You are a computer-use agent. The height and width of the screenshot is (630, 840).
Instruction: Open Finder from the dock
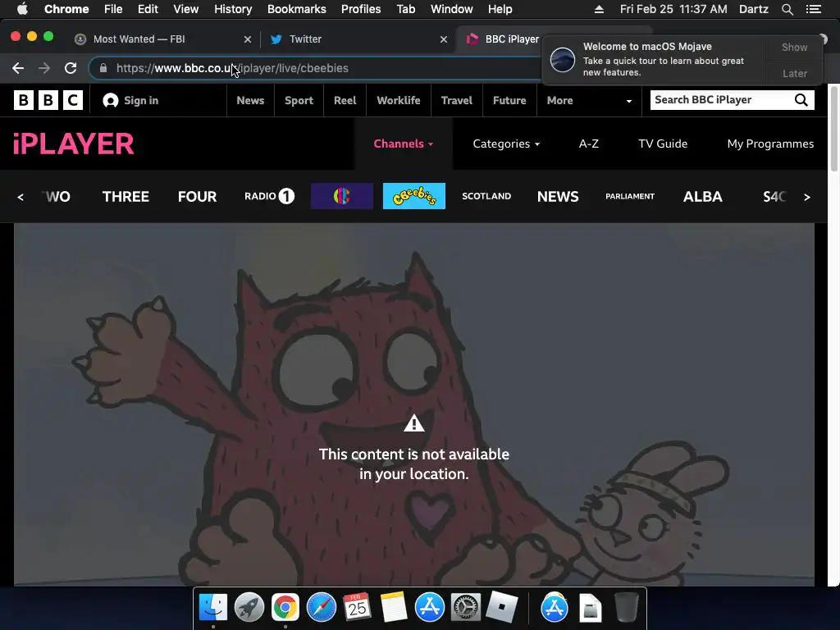click(x=213, y=608)
